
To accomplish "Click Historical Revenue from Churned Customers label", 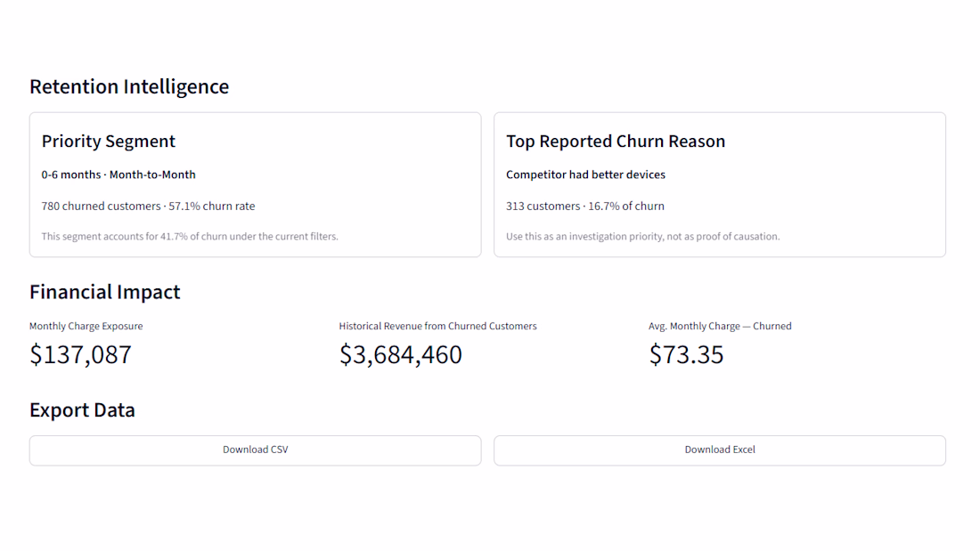I will 437,326.
